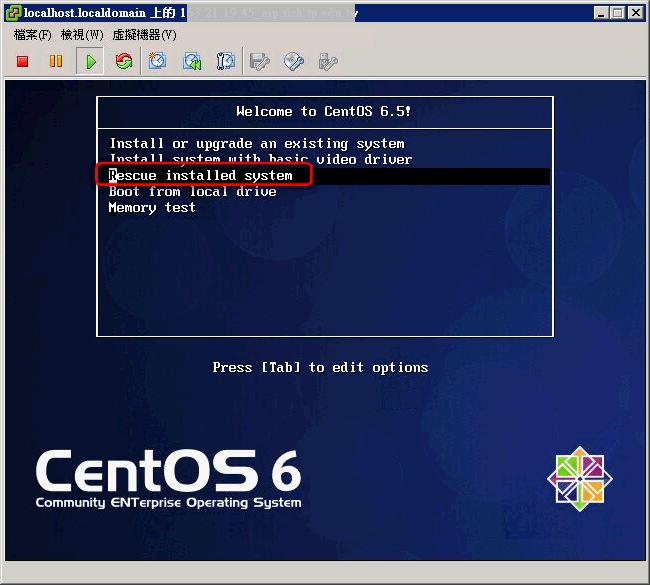Select 'Memory test' entry
The width and height of the screenshot is (650, 585).
click(152, 207)
